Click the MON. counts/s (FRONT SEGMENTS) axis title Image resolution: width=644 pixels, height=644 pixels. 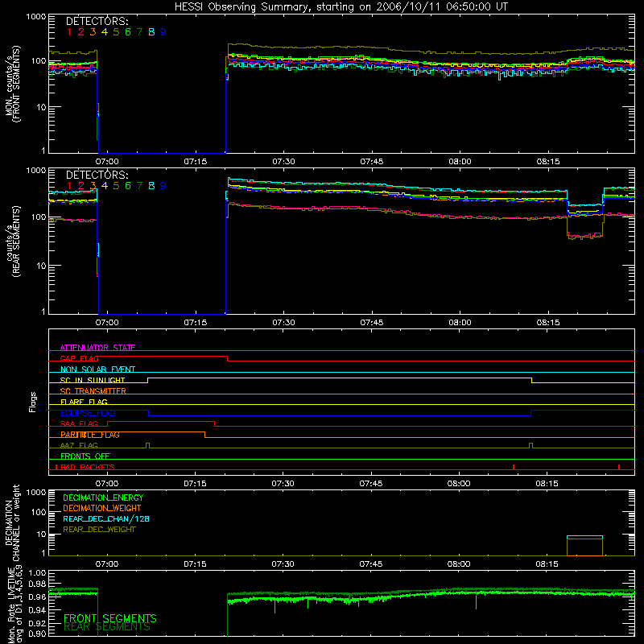tap(13, 84)
